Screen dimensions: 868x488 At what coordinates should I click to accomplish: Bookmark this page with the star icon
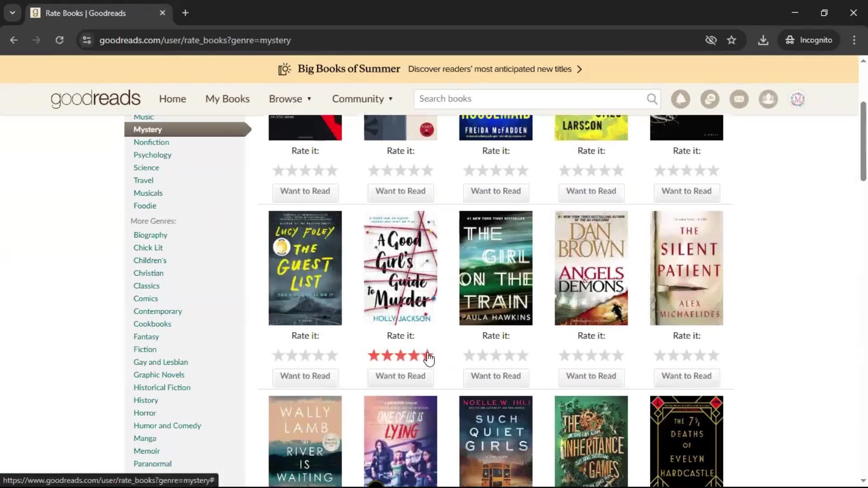click(731, 40)
